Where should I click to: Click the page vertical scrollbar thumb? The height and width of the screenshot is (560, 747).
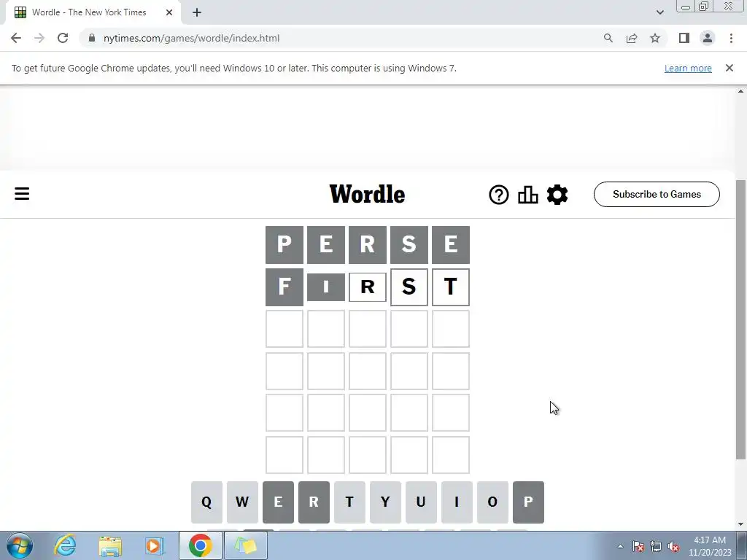tap(741, 319)
